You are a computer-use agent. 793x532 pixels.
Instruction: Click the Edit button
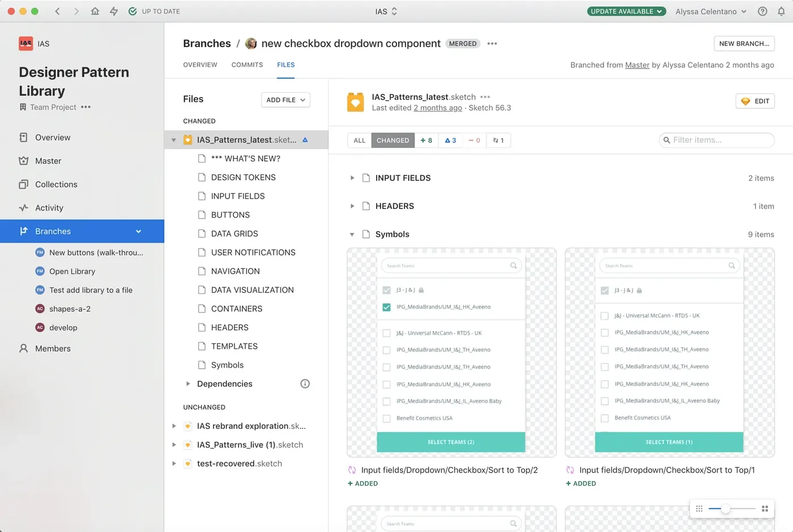[755, 101]
